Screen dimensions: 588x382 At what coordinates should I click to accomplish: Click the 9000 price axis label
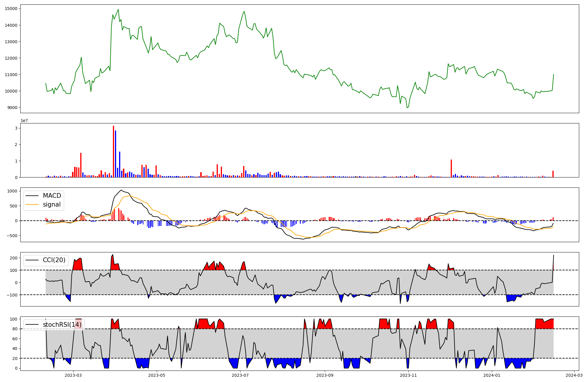point(12,108)
